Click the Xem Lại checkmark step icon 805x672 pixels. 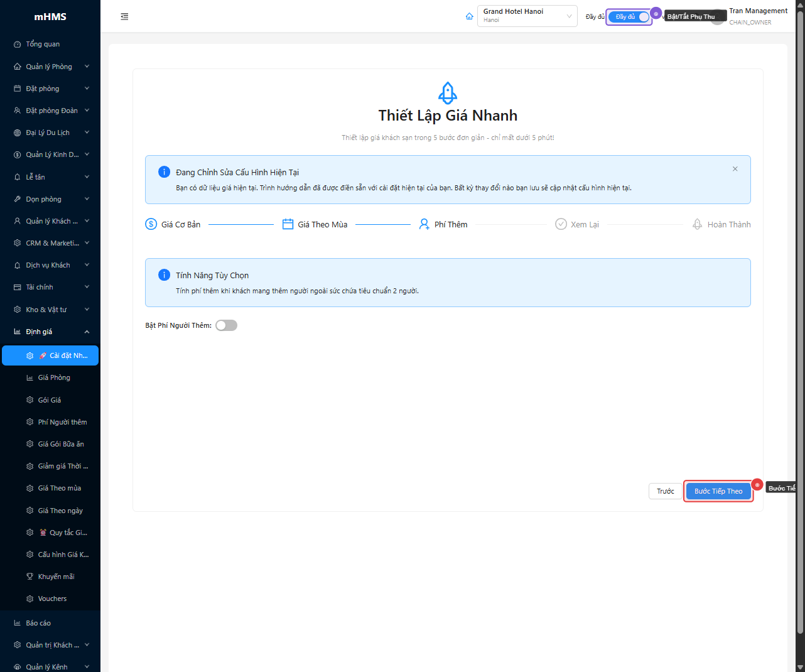pos(561,224)
